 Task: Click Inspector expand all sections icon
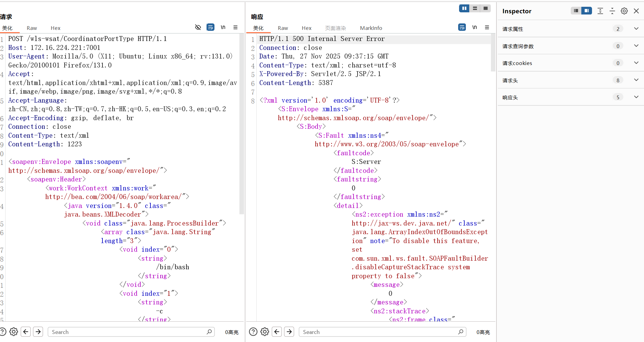pos(600,11)
